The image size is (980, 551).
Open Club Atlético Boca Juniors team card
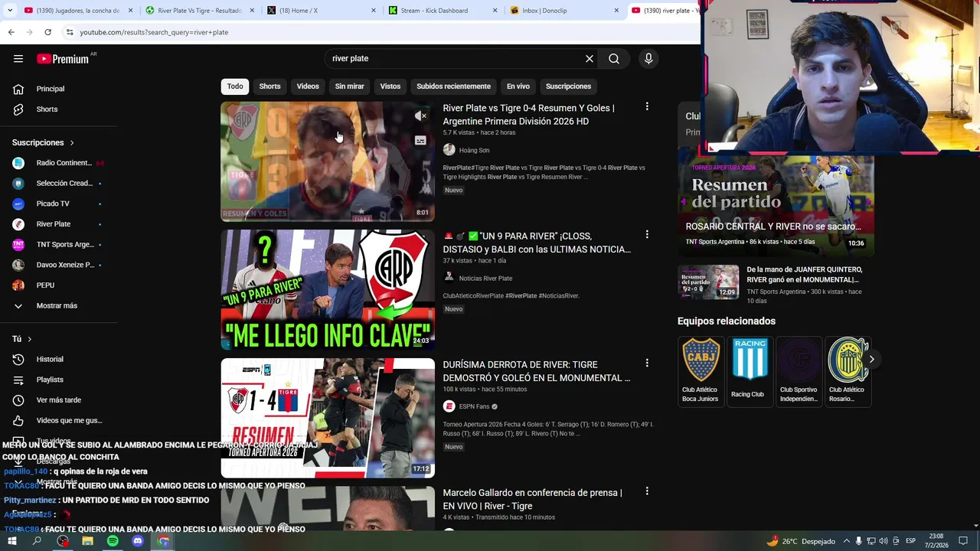[x=701, y=371]
